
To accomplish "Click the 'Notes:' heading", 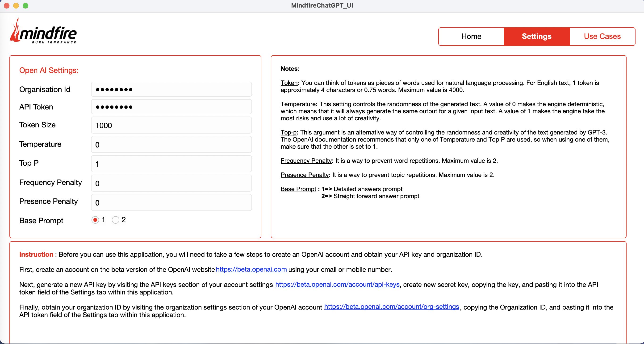I will click(290, 69).
